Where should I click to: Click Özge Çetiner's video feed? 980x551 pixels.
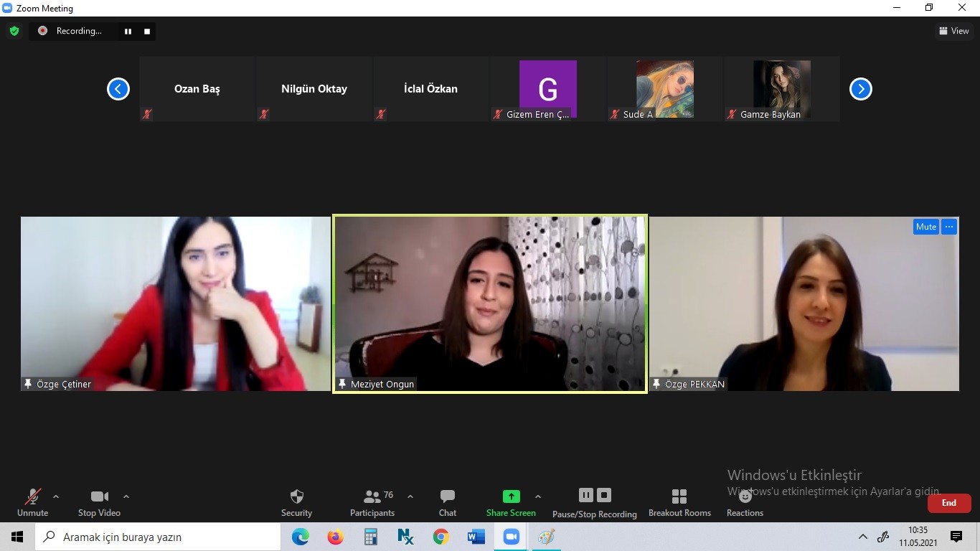[176, 303]
